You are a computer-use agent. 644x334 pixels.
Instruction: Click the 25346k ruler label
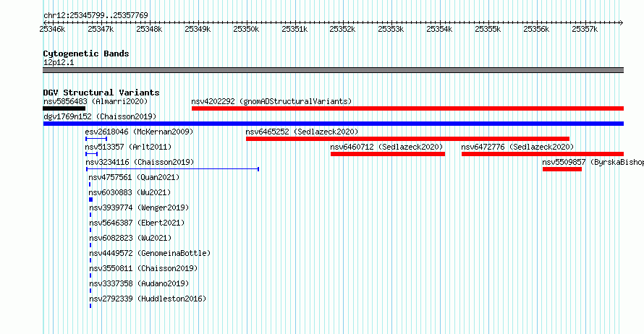[52, 29]
